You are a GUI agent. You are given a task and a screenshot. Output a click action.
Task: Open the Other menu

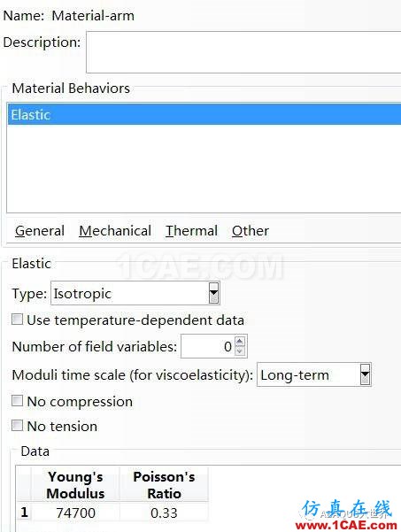click(251, 231)
